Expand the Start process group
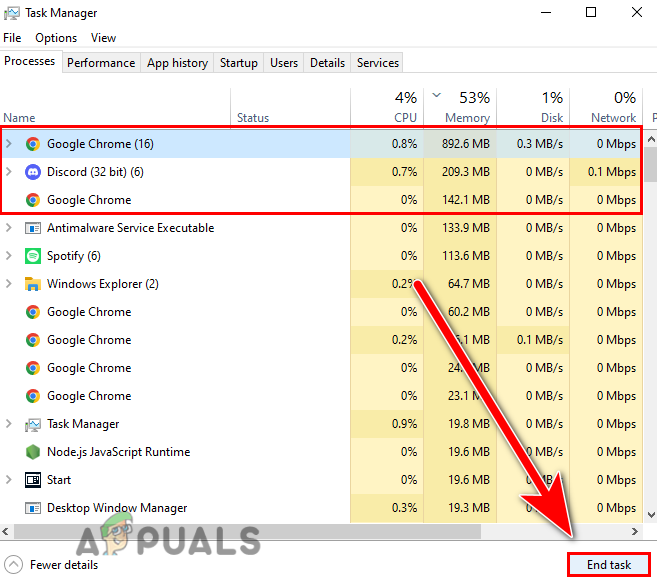The image size is (657, 588). [9, 480]
